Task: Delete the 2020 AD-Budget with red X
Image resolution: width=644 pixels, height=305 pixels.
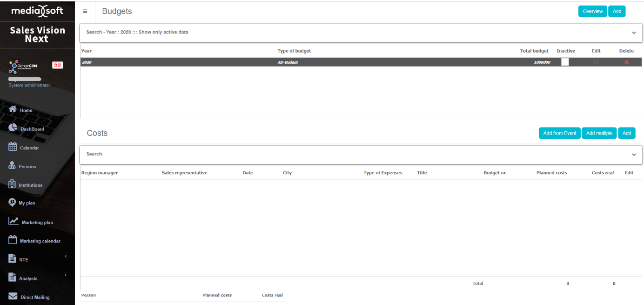Action: (626, 62)
